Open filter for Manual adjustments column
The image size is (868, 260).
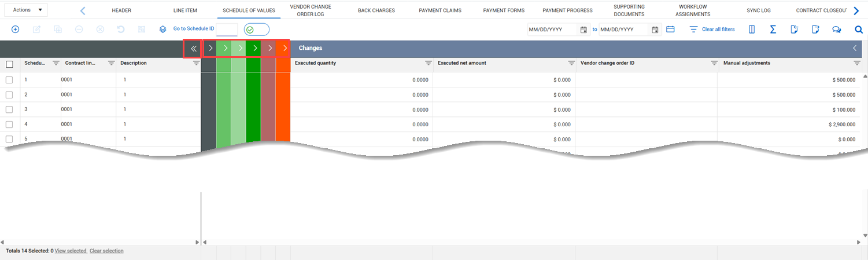857,63
